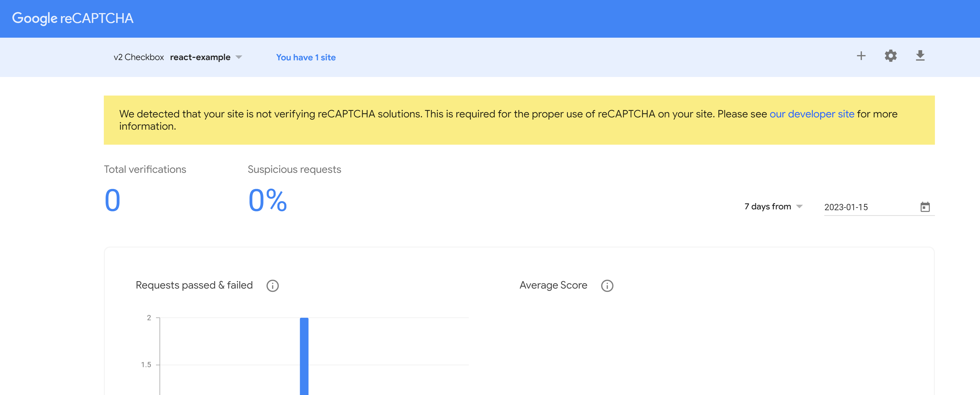Select the "Requests passed & failed" chart title

[194, 285]
